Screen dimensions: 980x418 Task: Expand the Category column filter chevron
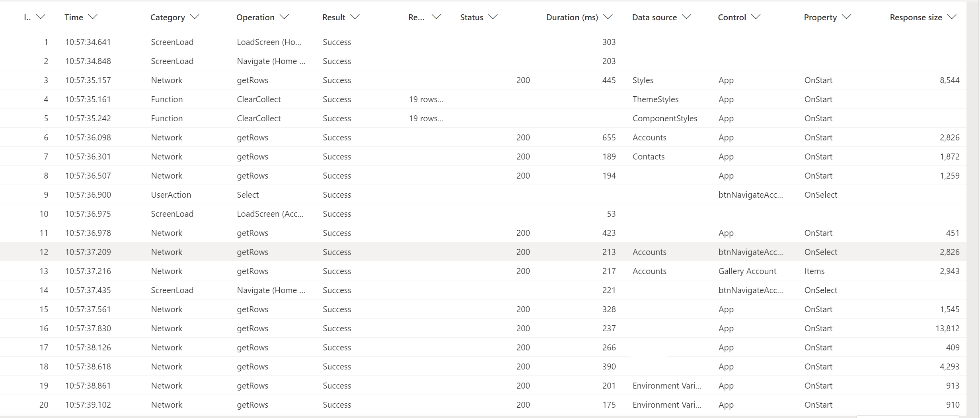pyautogui.click(x=195, y=17)
